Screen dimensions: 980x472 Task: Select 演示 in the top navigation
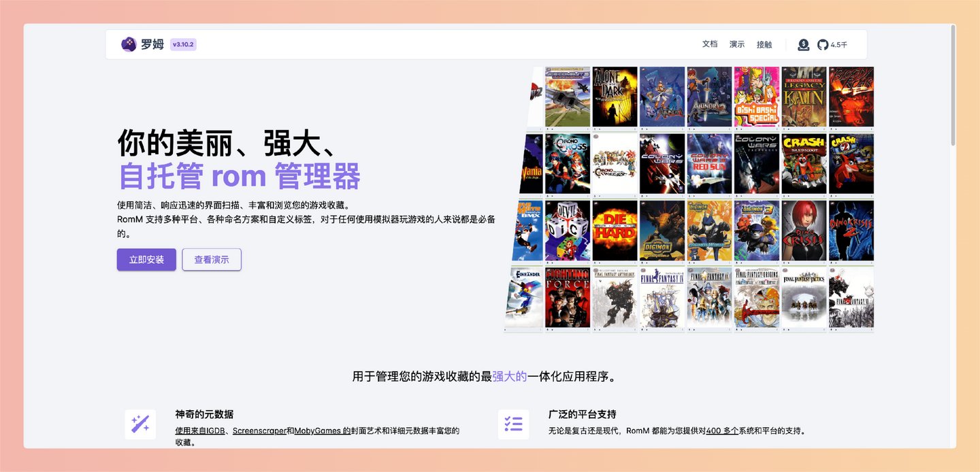pos(737,44)
